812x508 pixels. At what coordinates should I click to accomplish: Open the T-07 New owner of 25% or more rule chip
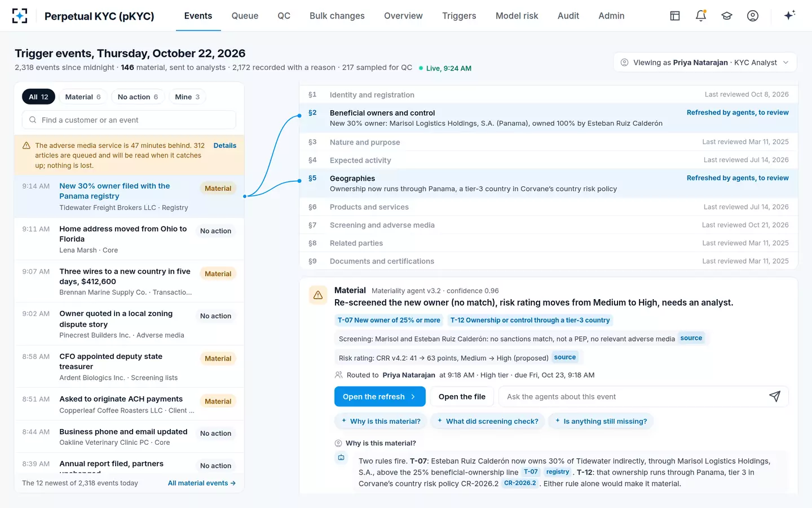[389, 320]
